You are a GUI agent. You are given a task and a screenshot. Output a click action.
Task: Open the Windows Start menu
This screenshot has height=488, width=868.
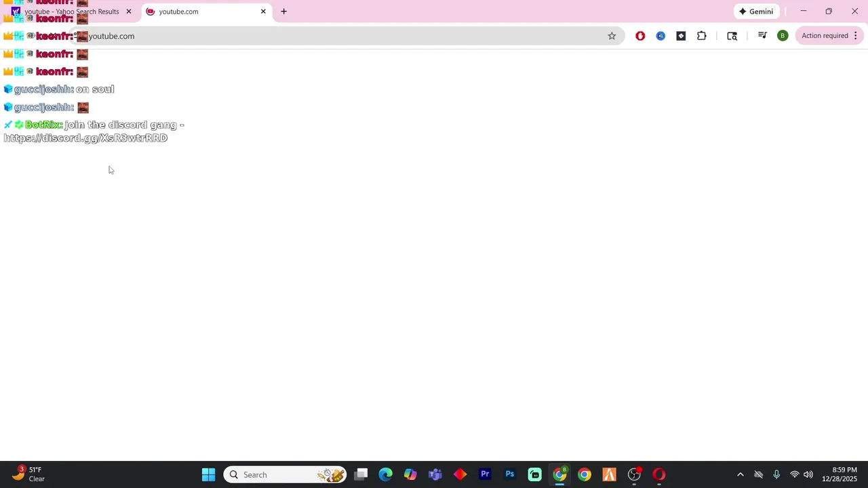(208, 474)
